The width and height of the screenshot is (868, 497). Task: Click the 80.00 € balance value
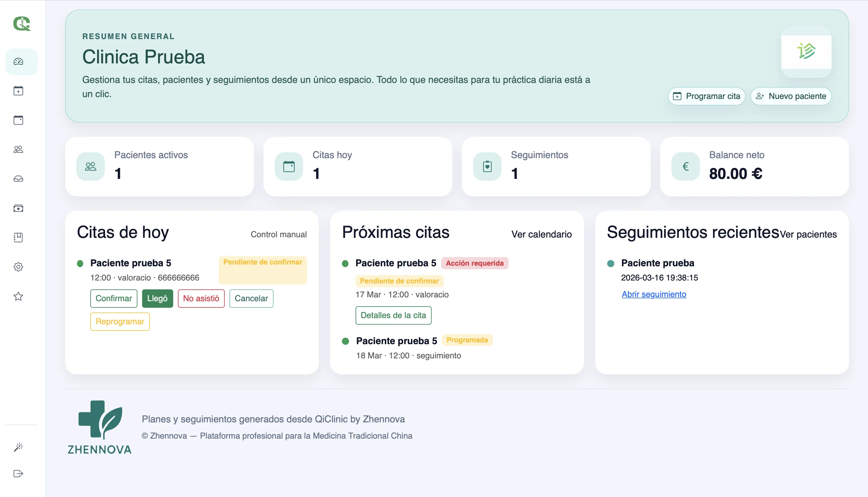[736, 174]
